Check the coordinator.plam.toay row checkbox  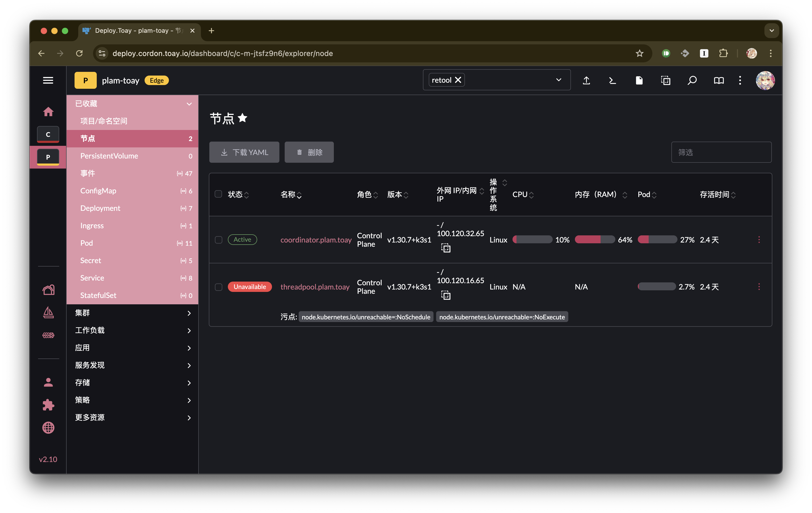point(219,240)
